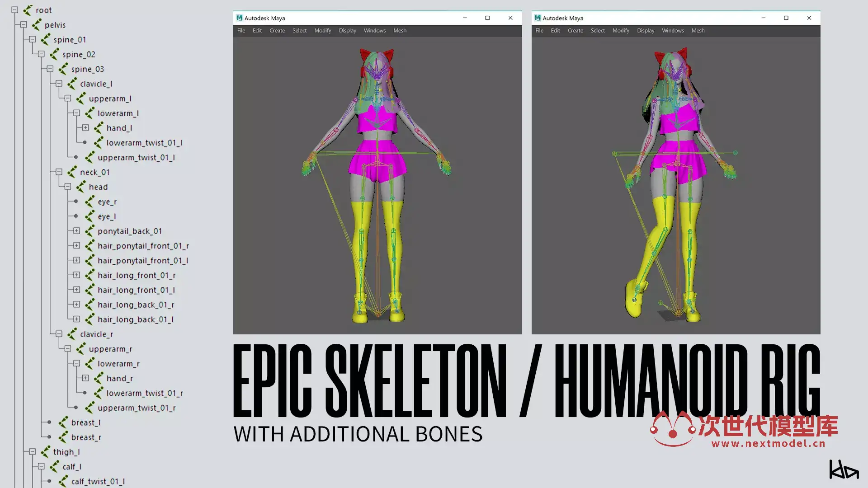Viewport: 868px width, 488px height.
Task: Collapse the root node
Action: click(14, 10)
